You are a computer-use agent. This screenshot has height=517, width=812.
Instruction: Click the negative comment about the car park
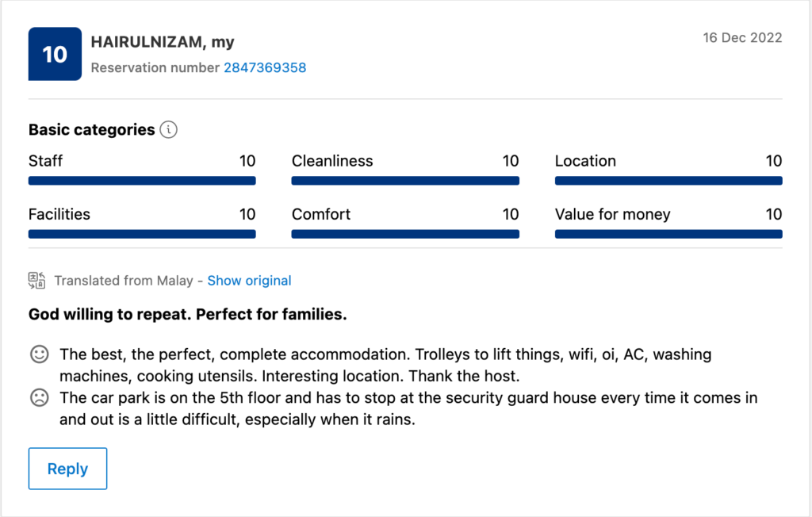(x=408, y=408)
